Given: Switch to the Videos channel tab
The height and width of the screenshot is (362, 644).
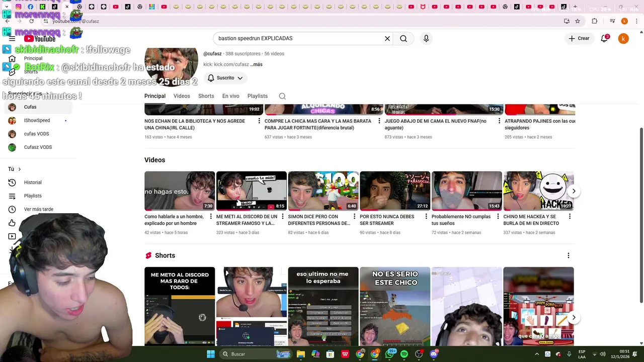Looking at the screenshot, I should 182,96.
